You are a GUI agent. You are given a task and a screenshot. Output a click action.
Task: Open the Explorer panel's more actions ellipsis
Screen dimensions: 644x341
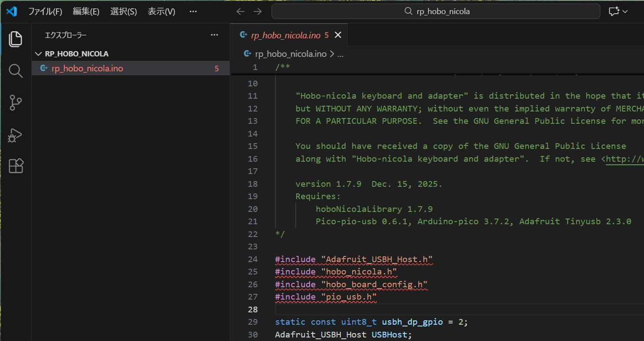pos(214,35)
